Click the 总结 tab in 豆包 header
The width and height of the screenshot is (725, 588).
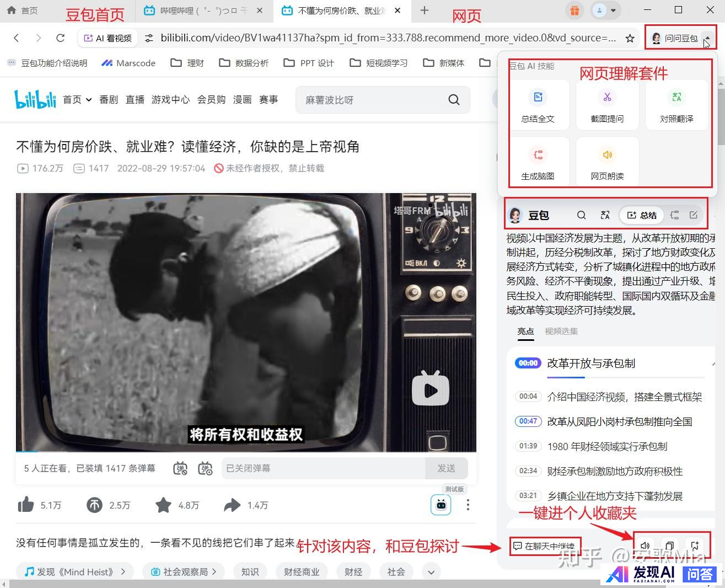642,215
